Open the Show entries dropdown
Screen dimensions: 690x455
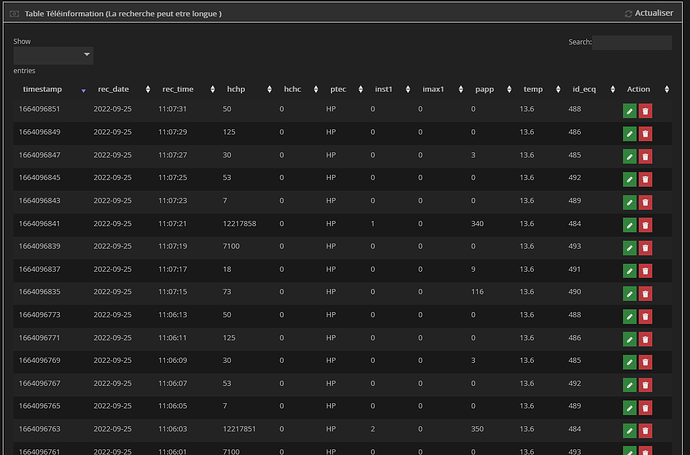53,55
